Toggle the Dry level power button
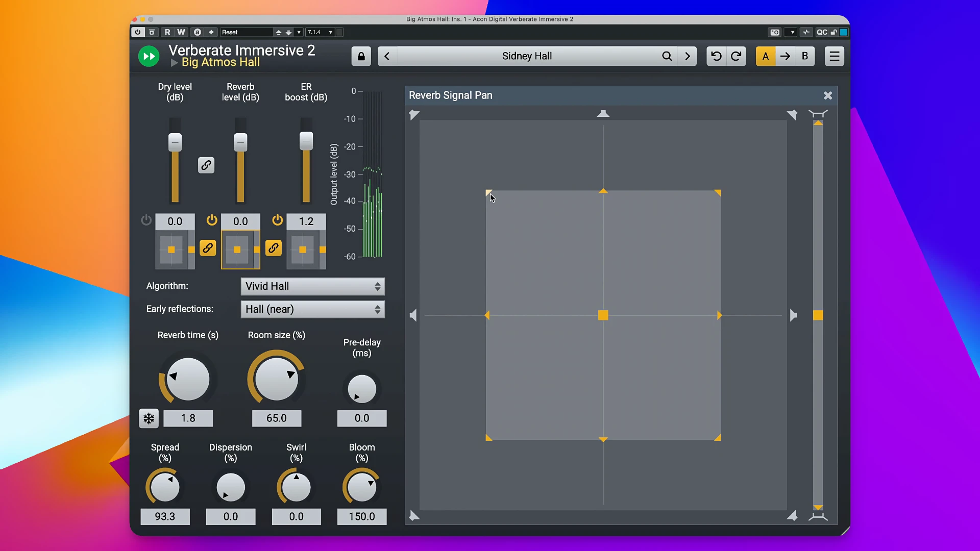This screenshot has height=551, width=980. point(146,220)
